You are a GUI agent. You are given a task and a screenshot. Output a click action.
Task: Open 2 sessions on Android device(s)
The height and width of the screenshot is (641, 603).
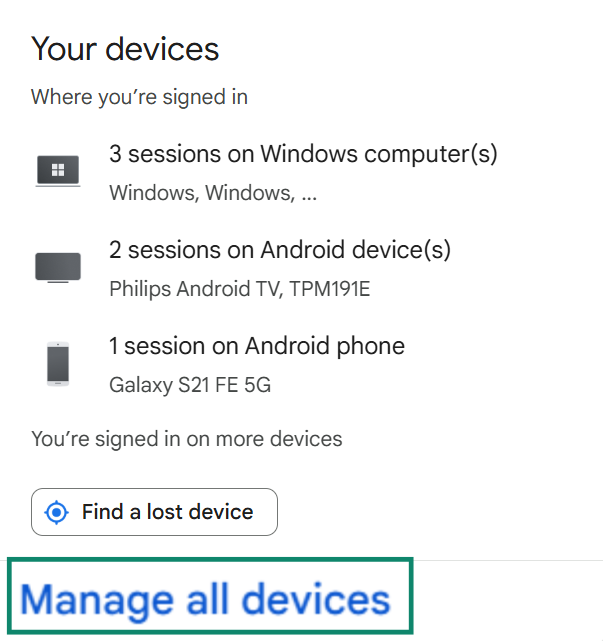(x=280, y=250)
